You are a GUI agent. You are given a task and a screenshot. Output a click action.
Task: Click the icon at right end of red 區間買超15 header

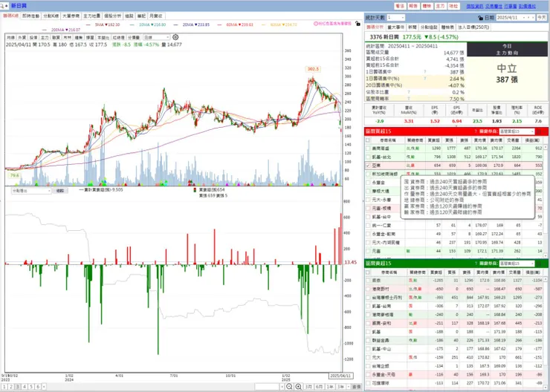tap(540, 131)
